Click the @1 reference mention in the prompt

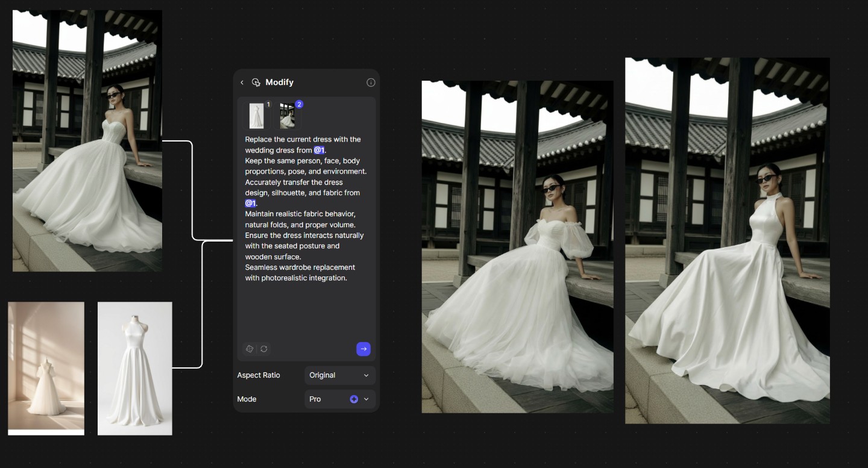319,149
